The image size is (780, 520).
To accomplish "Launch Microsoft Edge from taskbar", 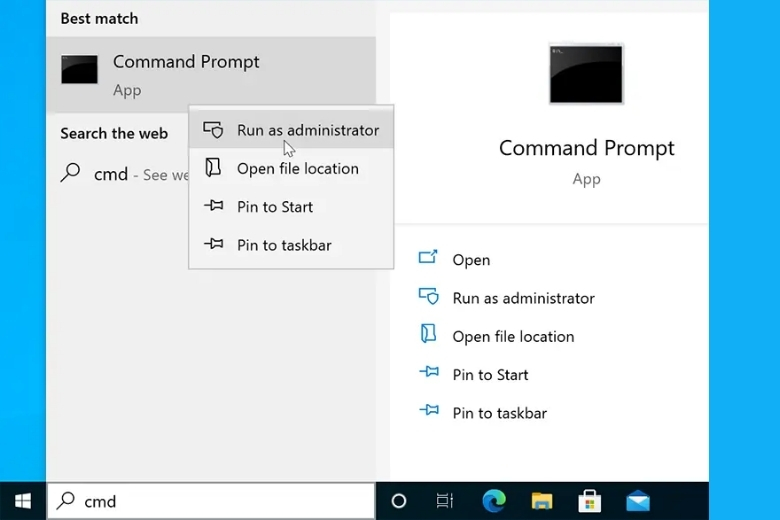I will (494, 501).
